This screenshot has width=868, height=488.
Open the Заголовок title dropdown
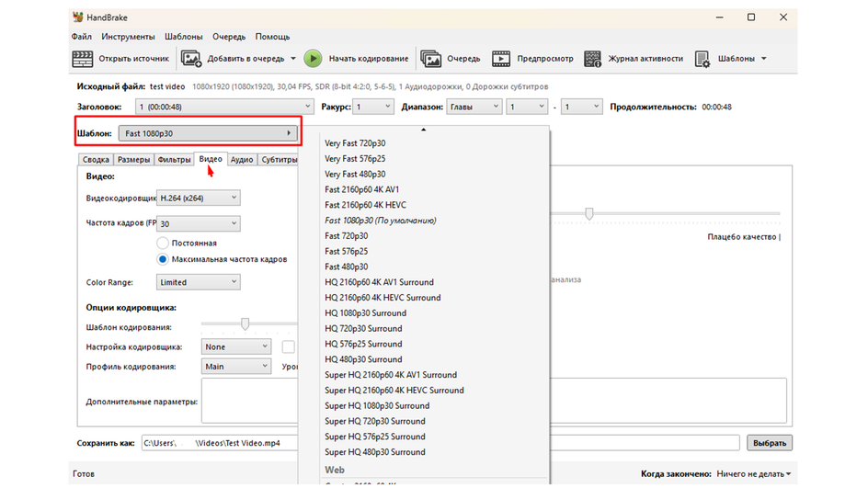[x=224, y=107]
